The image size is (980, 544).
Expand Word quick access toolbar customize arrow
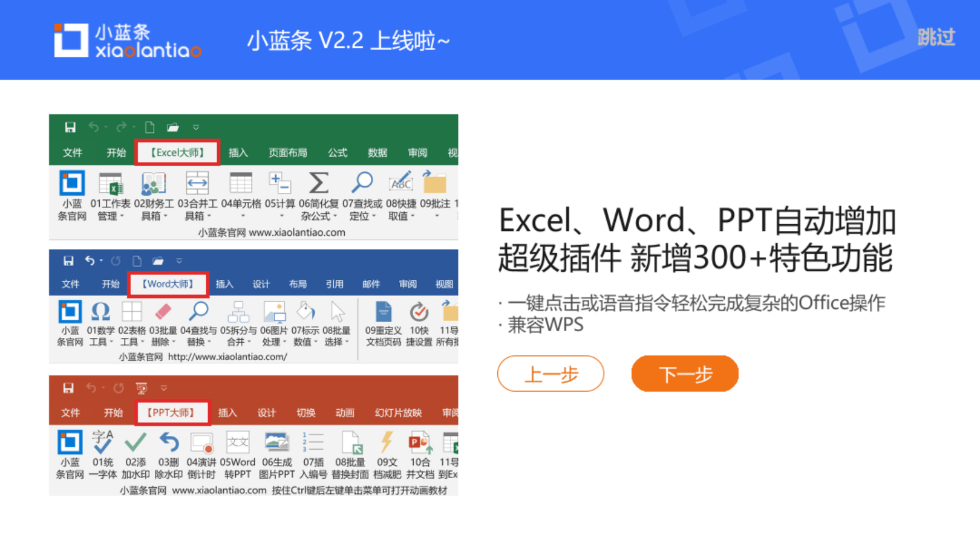click(179, 261)
